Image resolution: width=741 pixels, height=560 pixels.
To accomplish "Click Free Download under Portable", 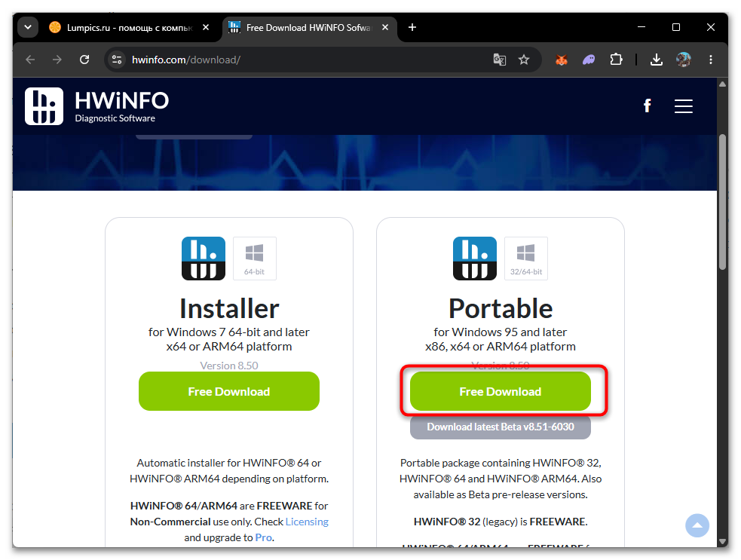I will tap(501, 391).
